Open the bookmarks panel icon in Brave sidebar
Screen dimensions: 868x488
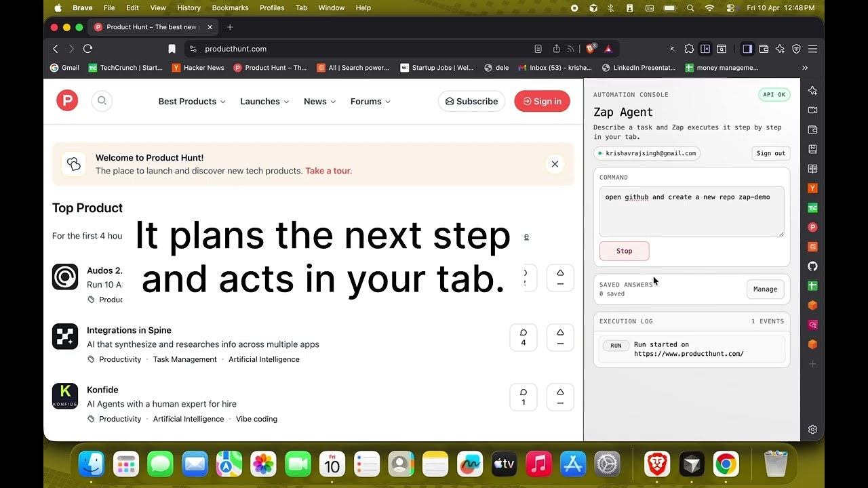point(812,148)
